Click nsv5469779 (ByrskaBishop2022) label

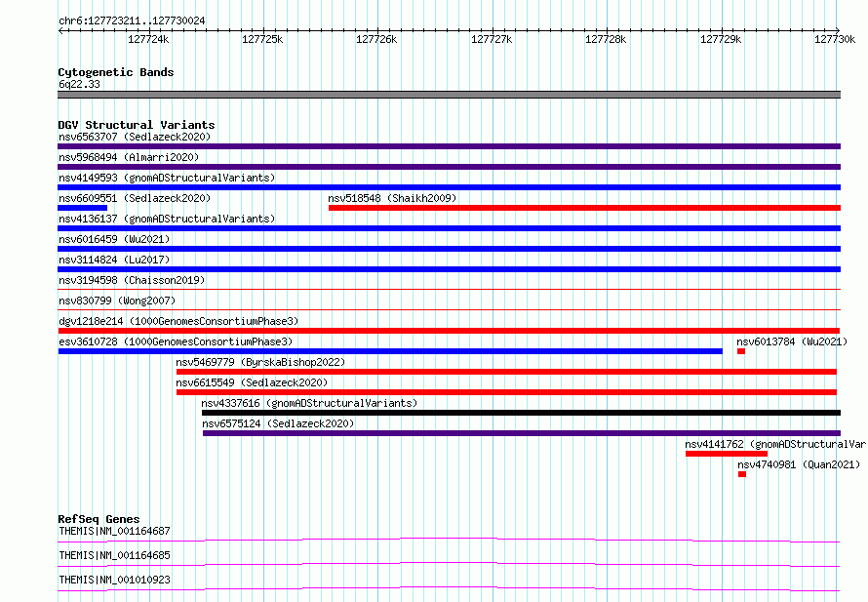click(260, 362)
